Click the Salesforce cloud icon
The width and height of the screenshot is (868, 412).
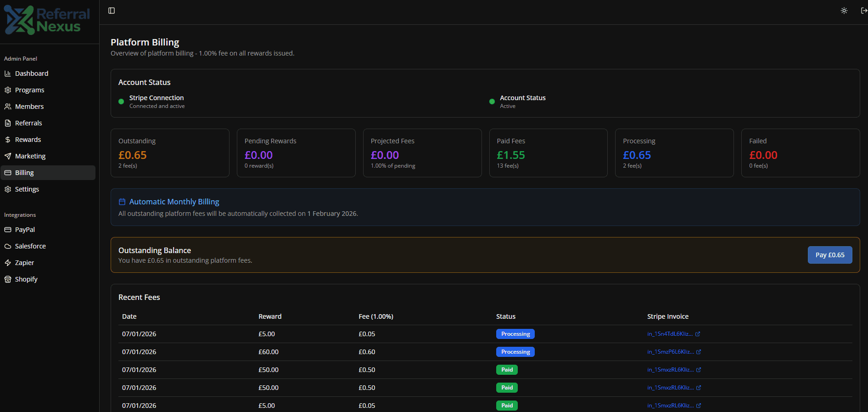coord(8,246)
